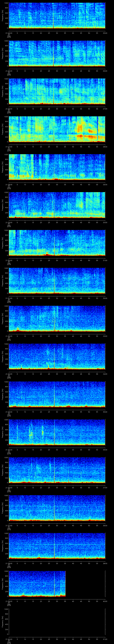The width and height of the screenshot is (114, 644).
Task: Click the 25:00 end time label
Action: [x=105, y=33]
